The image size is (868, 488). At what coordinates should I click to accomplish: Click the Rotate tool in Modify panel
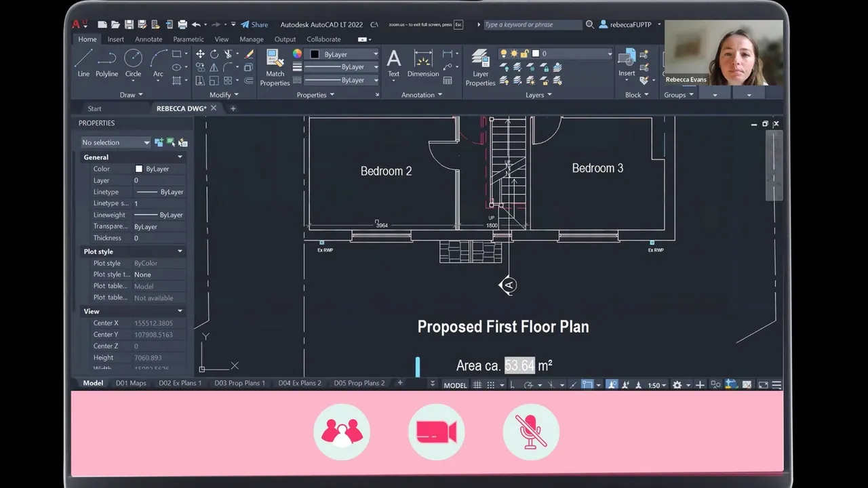(x=214, y=54)
